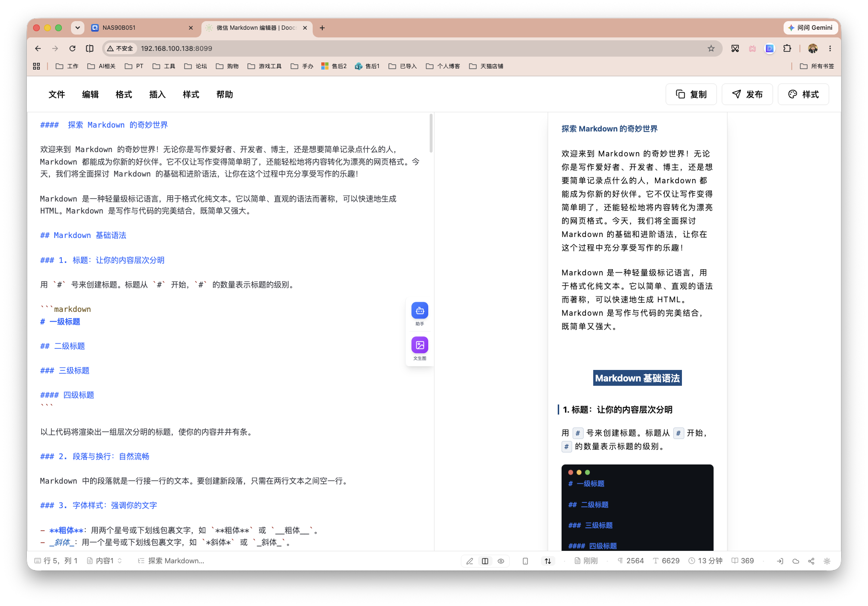Select the split-view layout icon

pos(485,561)
